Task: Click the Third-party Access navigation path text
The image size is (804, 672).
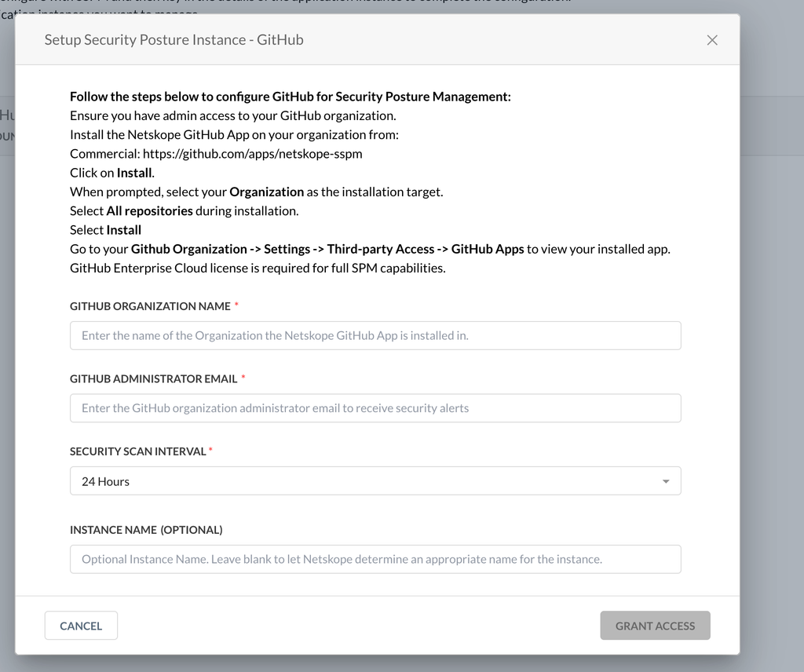Action: pos(381,249)
